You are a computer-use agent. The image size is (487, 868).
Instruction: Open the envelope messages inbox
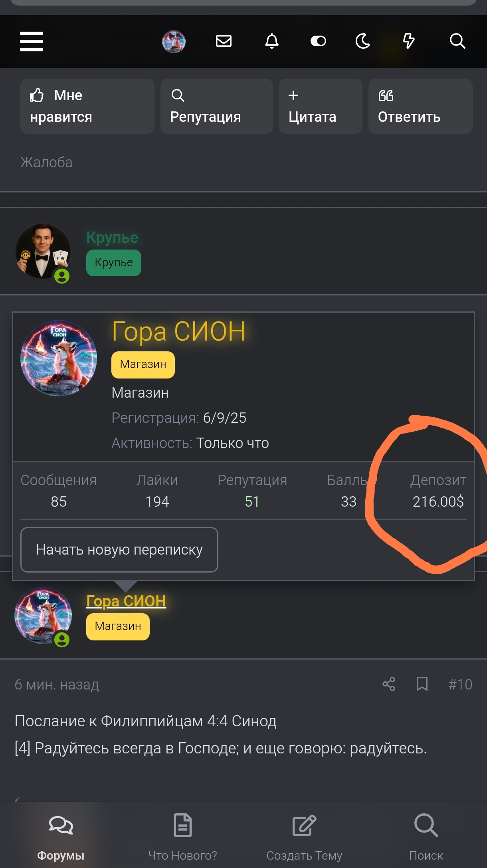(224, 41)
